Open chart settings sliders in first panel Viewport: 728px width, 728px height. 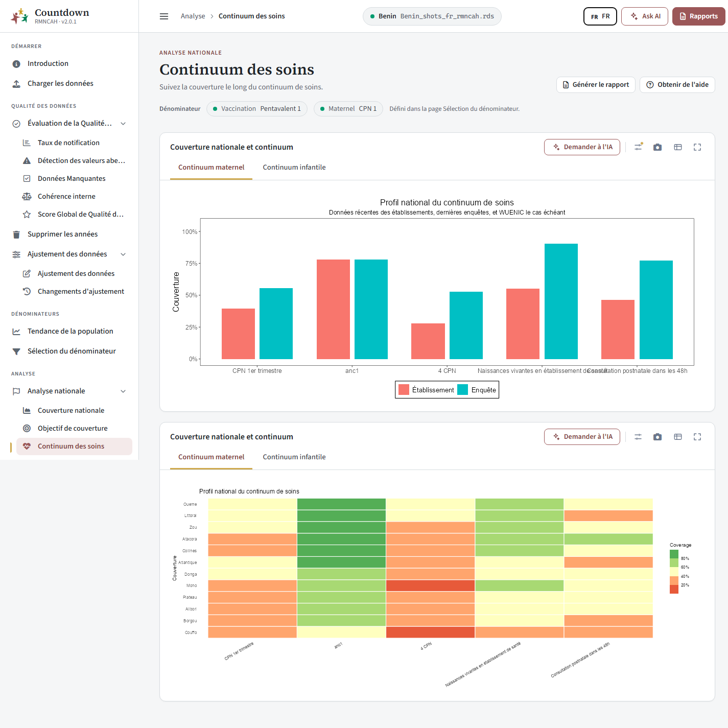638,147
